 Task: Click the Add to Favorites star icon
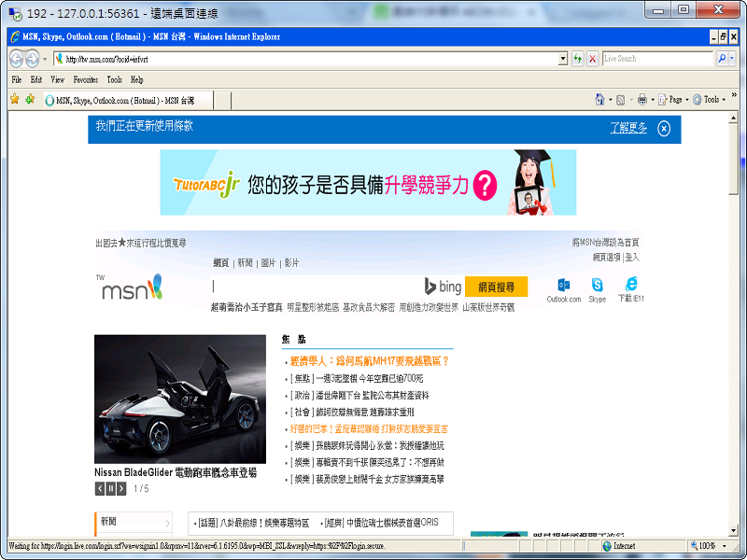click(30, 99)
